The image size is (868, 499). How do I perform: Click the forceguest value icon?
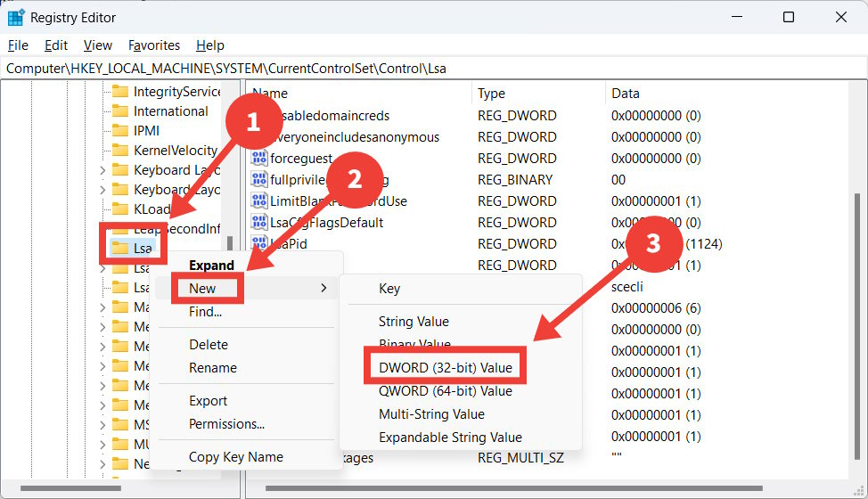258,159
